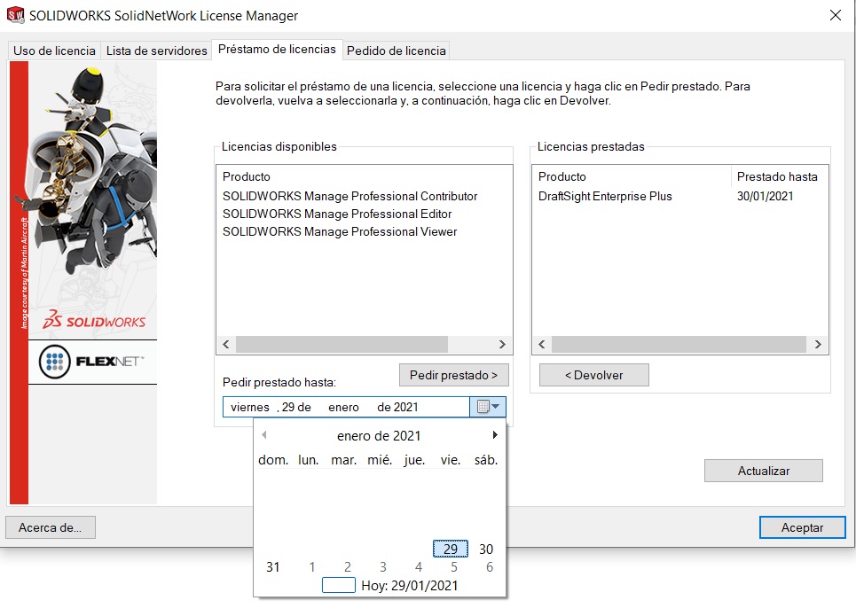Go to next month in calendar
Image resolution: width=856 pixels, height=616 pixels.
pyautogui.click(x=495, y=435)
